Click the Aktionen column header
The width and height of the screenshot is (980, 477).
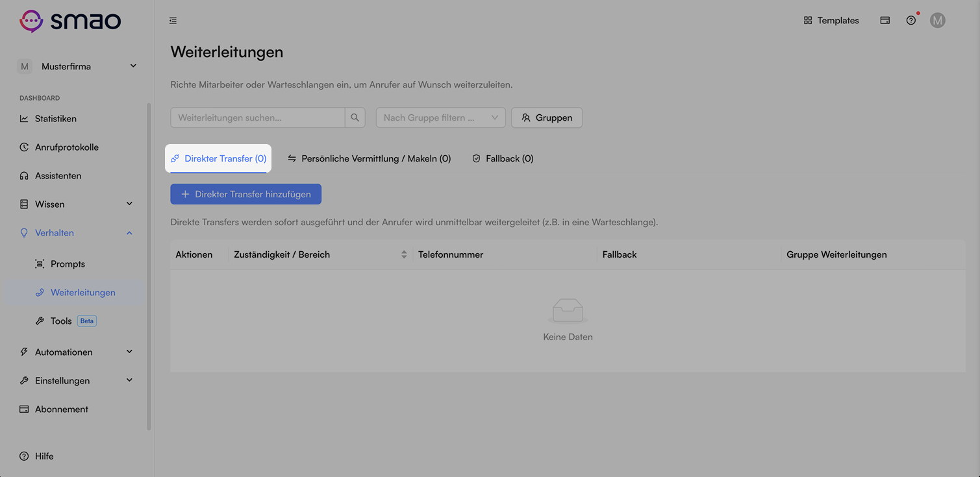pos(194,254)
